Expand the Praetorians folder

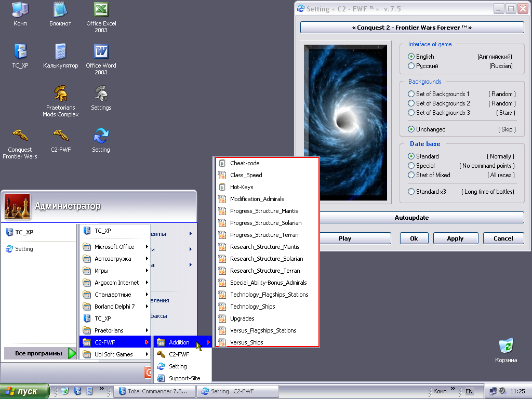[115, 330]
